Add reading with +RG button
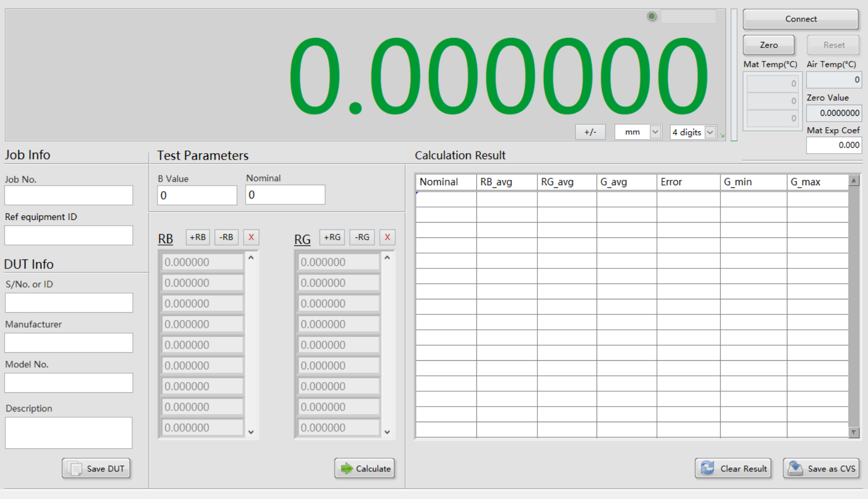Image resolution: width=868 pixels, height=499 pixels. tap(332, 237)
